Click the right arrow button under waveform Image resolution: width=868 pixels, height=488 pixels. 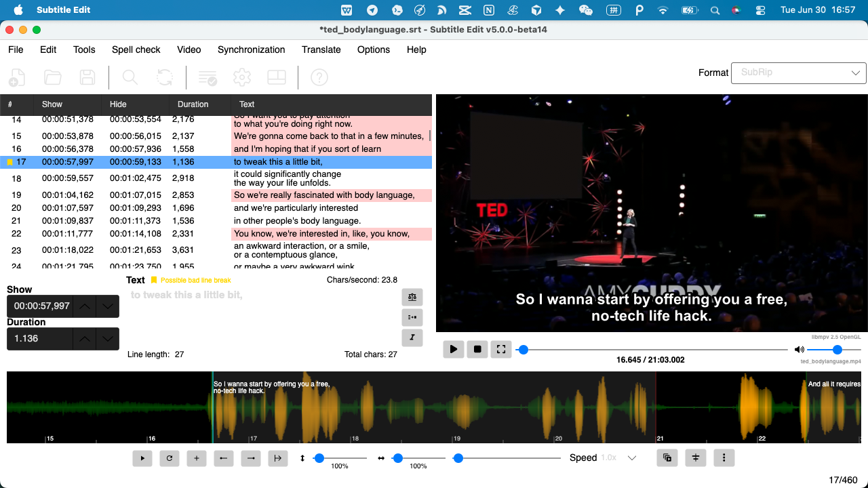tap(251, 458)
